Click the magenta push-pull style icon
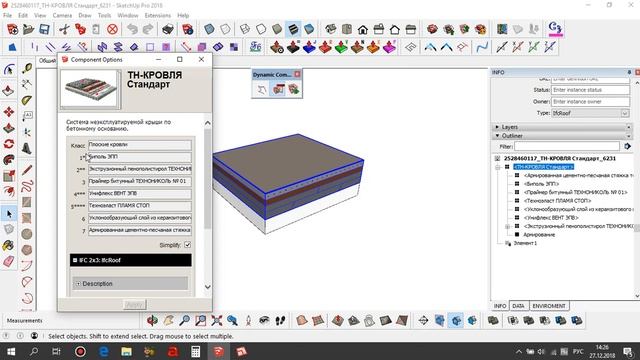 tap(389, 47)
